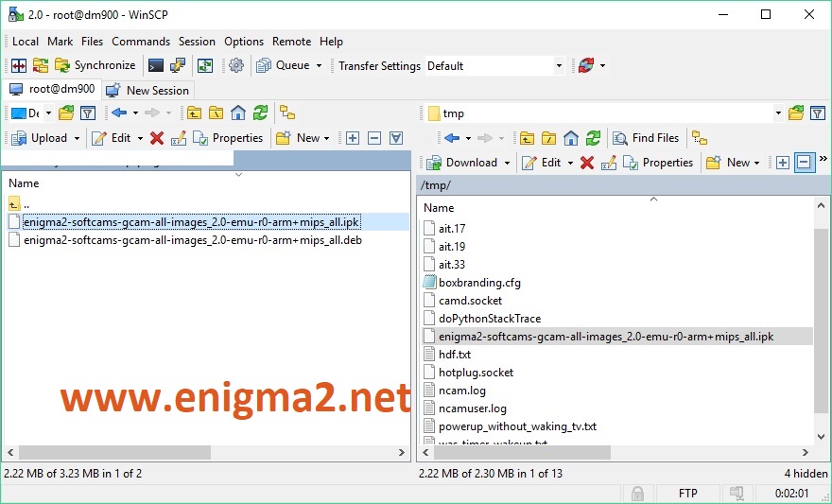Image resolution: width=832 pixels, height=504 pixels.
Task: Click the reconnect session icon
Action: tap(586, 66)
